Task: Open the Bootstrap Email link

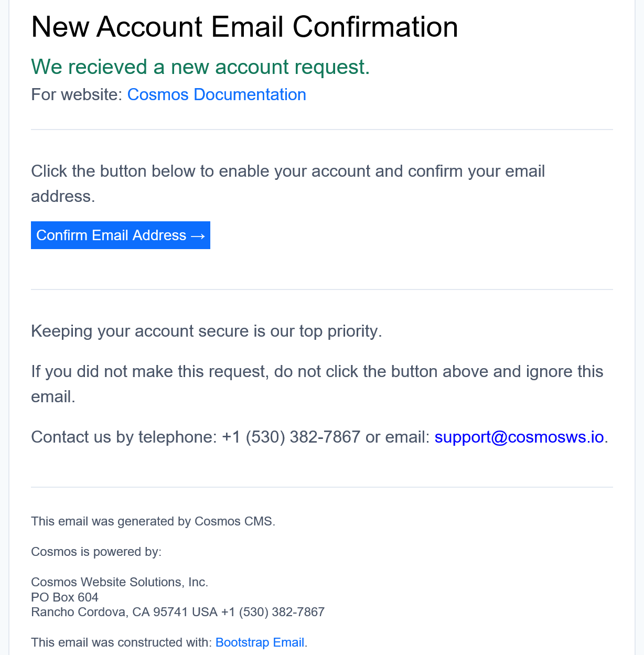Action: point(260,642)
